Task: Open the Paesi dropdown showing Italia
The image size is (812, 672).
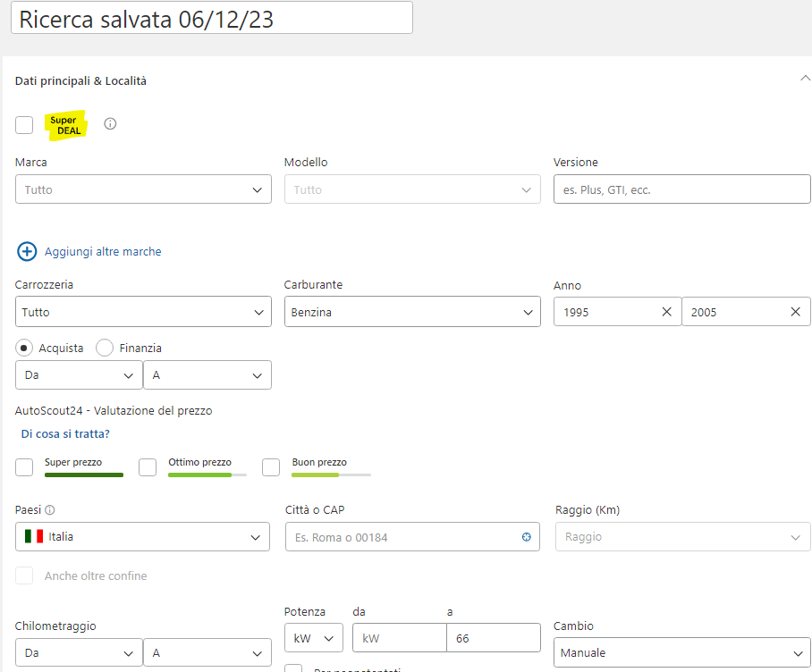Action: (143, 537)
